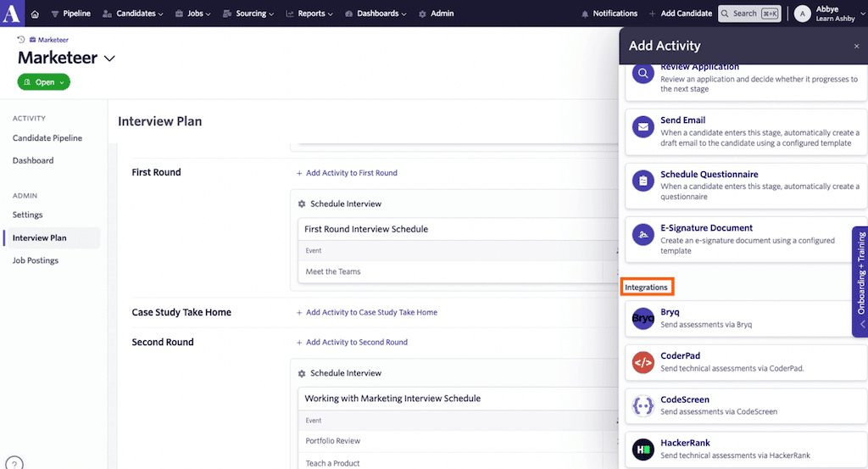The height and width of the screenshot is (469, 868).
Task: Click the Send Email envelope icon
Action: 643,126
